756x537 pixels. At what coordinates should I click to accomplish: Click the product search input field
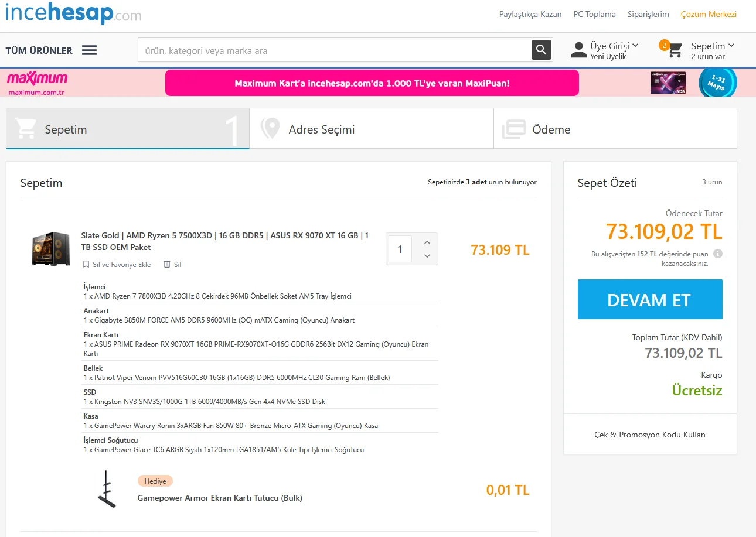(x=335, y=50)
